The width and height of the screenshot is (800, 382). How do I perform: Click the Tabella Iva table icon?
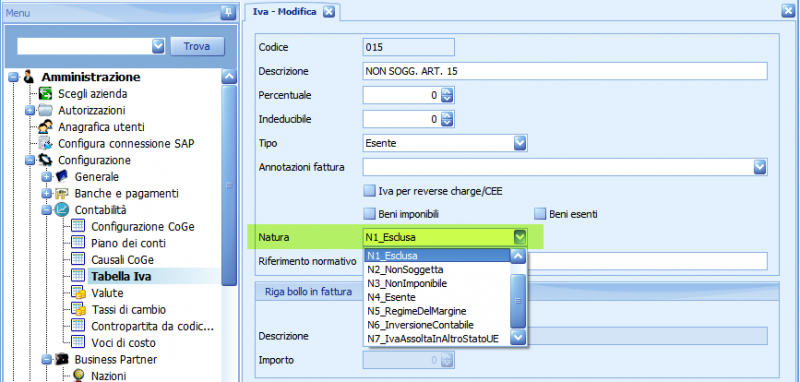78,276
